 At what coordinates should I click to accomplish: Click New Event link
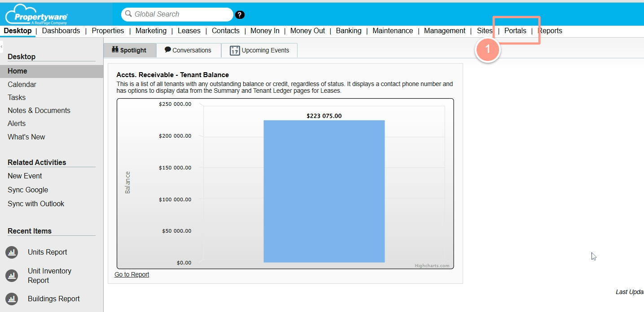(25, 176)
